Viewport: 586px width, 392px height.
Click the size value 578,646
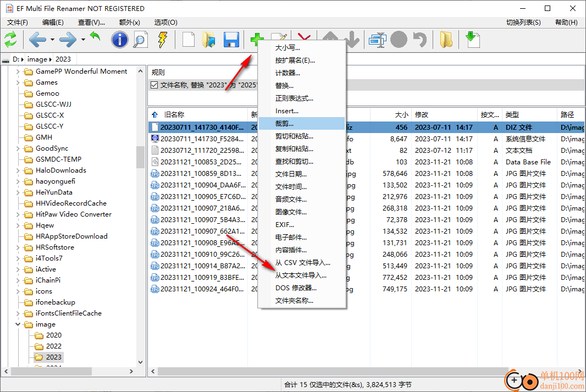tap(395, 174)
